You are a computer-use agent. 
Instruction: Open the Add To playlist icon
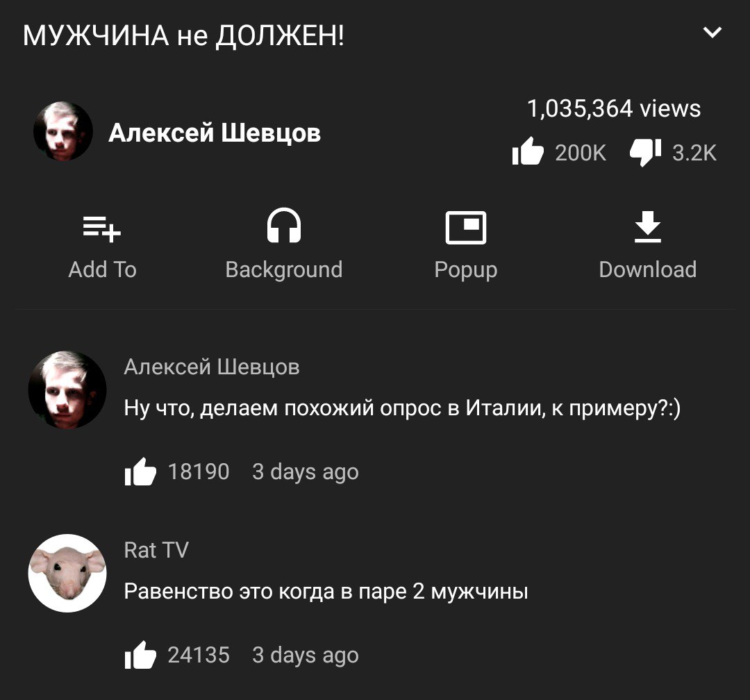click(x=102, y=229)
